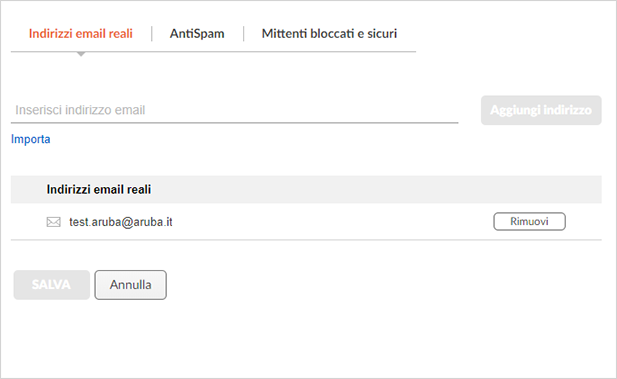Click the small triangle marker under active tab
This screenshot has height=379, width=617.
tap(81, 54)
